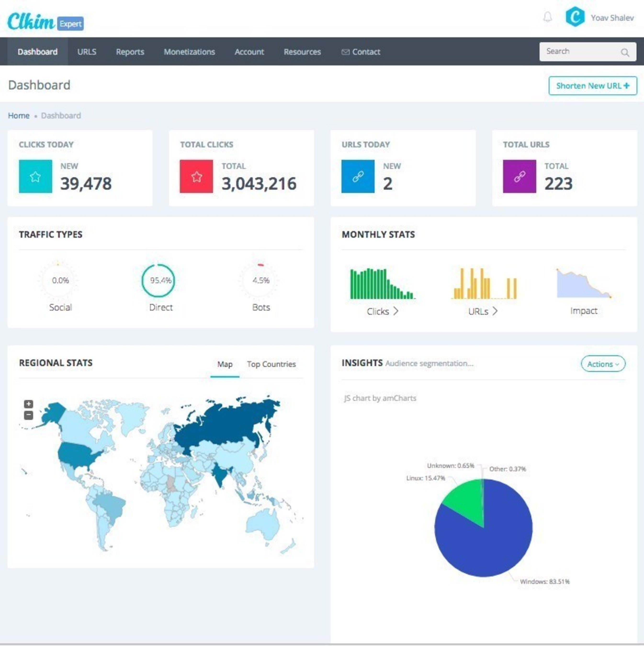Zoom in on the regional map

[x=29, y=404]
